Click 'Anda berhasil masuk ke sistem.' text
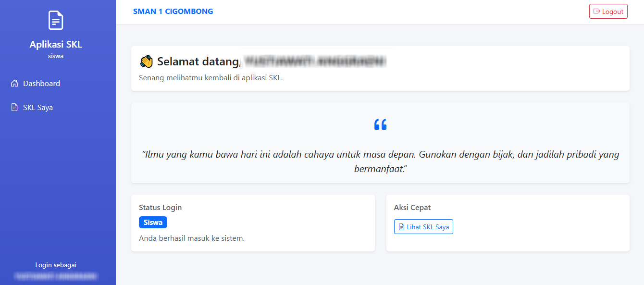 192,238
